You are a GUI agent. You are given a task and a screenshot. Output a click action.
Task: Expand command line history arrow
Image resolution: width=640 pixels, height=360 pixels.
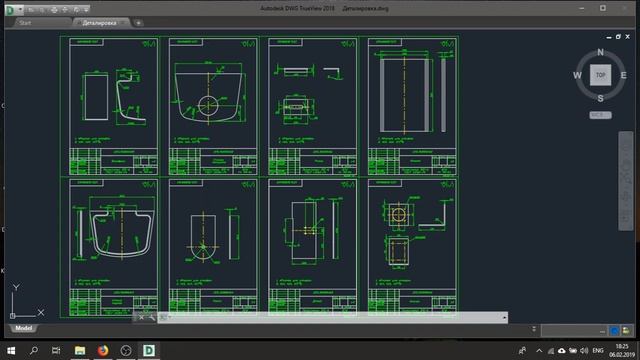pyautogui.click(x=504, y=317)
